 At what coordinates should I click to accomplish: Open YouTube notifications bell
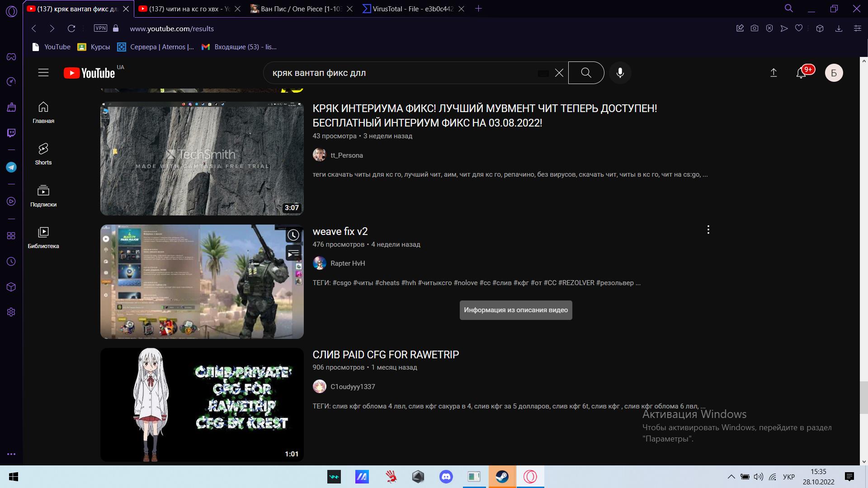coord(801,73)
